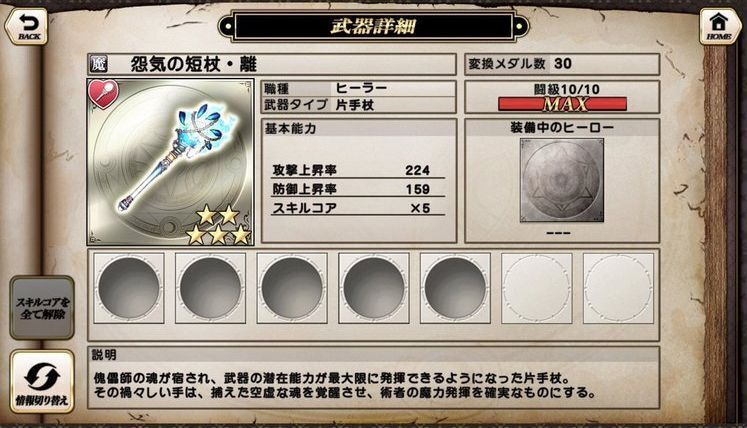Tap the heart healer badge on weapon
Screen dimensions: 747x428
(103, 93)
